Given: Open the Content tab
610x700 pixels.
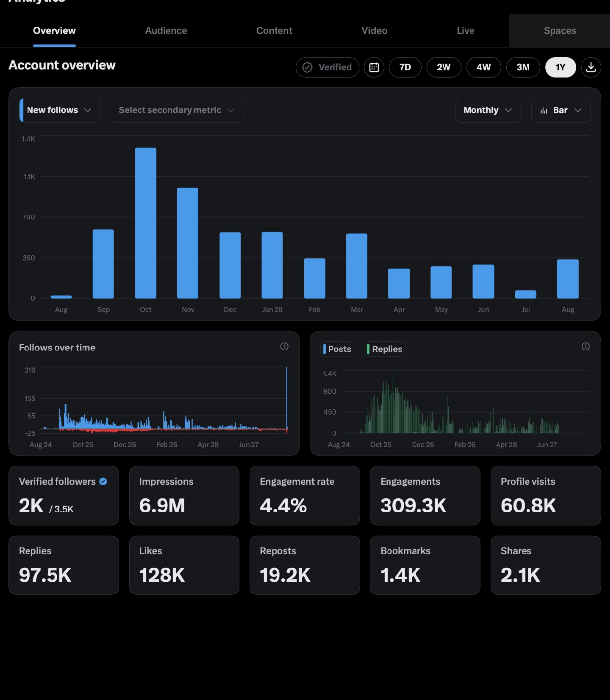Looking at the screenshot, I should click(x=274, y=31).
